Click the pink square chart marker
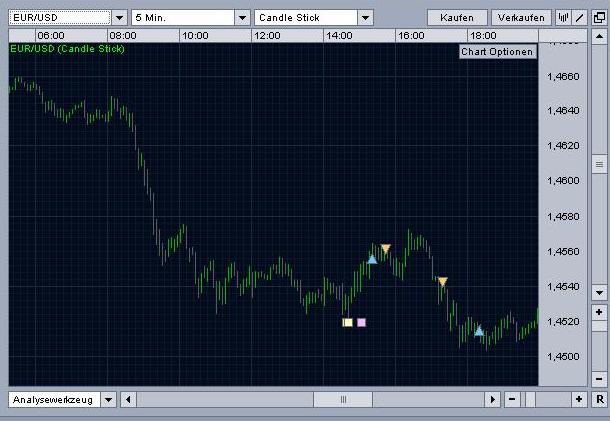Image resolution: width=610 pixels, height=421 pixels. [361, 323]
